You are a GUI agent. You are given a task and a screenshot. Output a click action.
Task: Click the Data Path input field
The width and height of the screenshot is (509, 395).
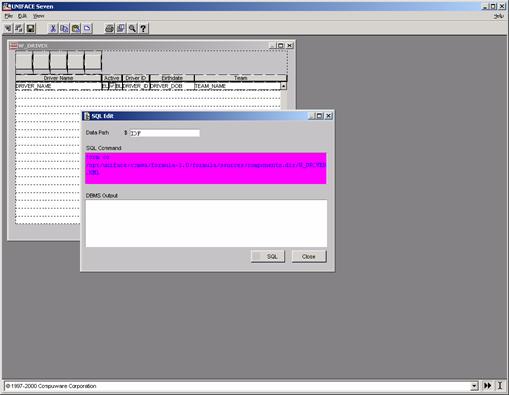pos(165,133)
